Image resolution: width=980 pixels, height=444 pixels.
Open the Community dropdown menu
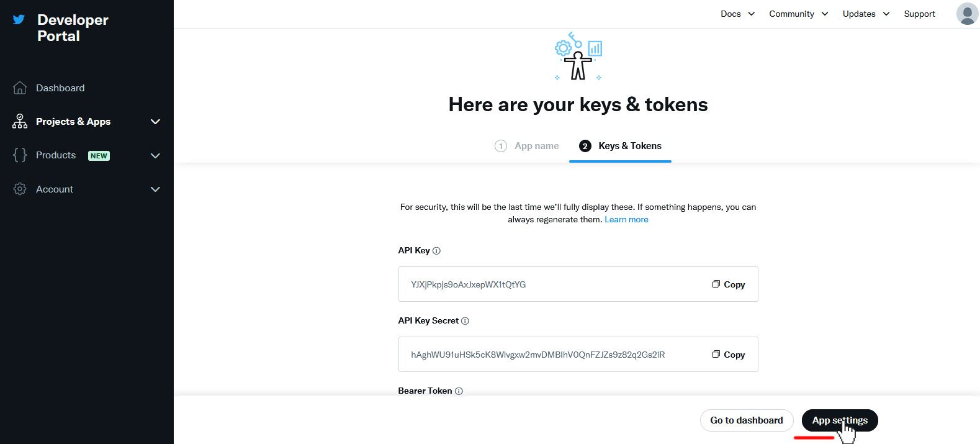click(x=798, y=14)
